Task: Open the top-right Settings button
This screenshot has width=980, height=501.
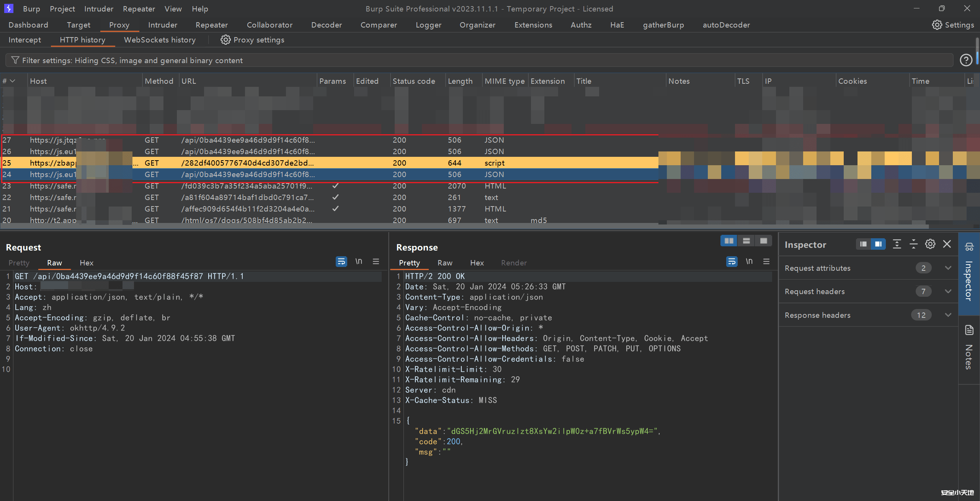Action: pyautogui.click(x=953, y=25)
